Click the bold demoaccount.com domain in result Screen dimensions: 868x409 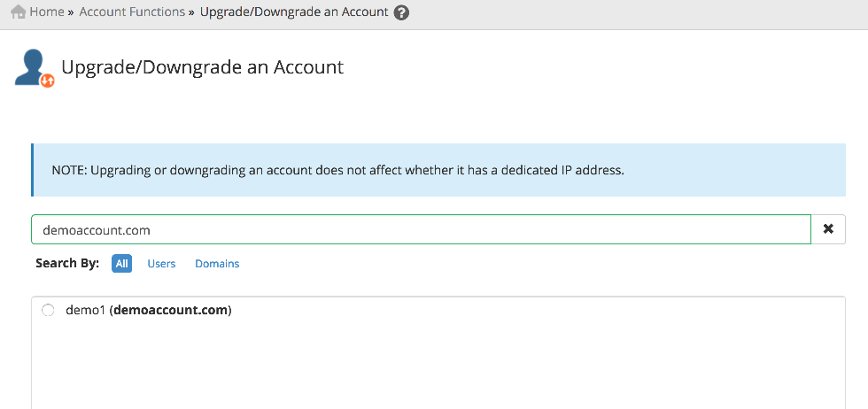pyautogui.click(x=170, y=311)
